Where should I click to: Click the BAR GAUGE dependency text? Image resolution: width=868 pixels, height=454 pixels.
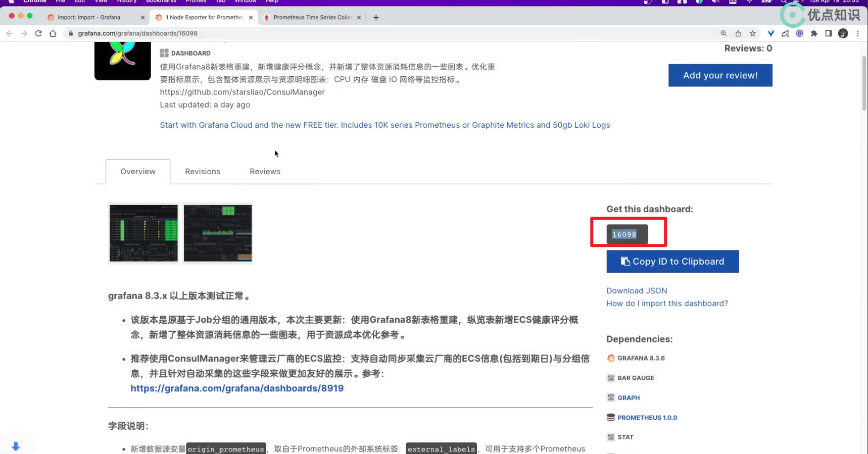[636, 378]
